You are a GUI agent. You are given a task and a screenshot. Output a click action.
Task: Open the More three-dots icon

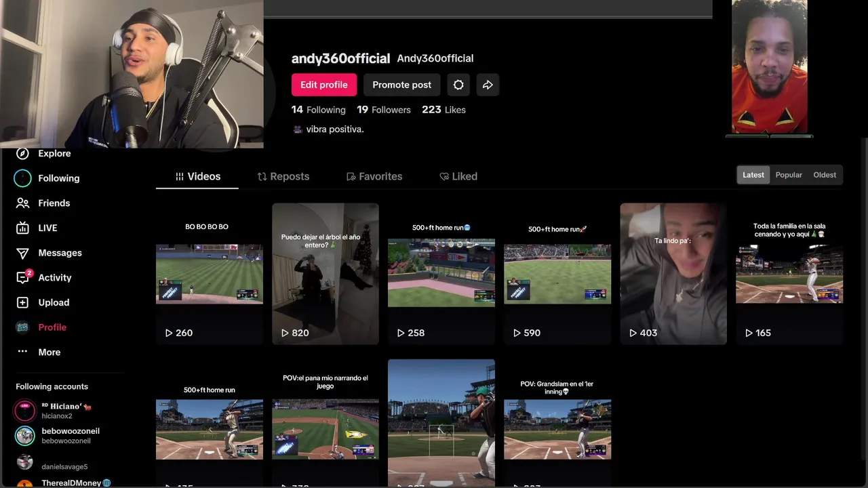point(22,352)
